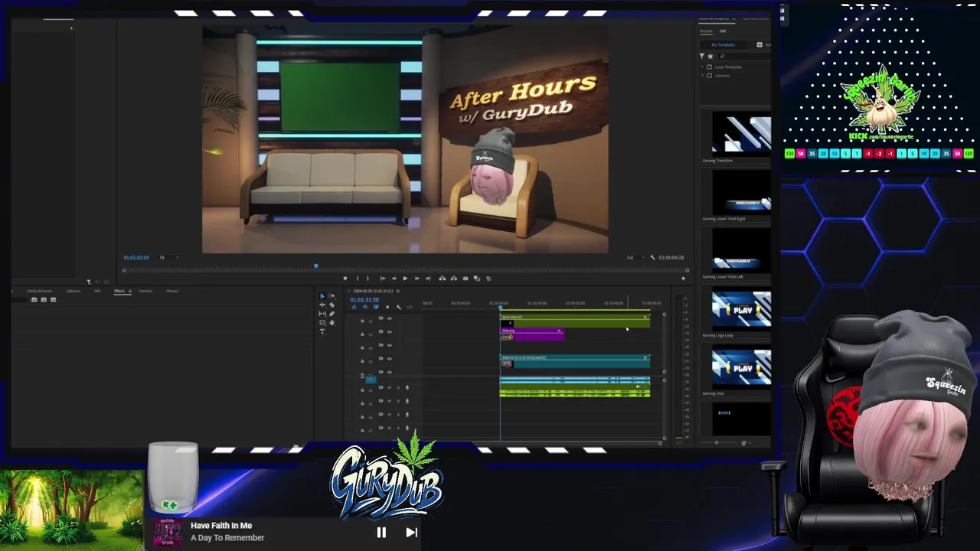Viewport: 980px width, 551px height.
Task: Hide the video track holding the purple clip
Action: (389, 332)
